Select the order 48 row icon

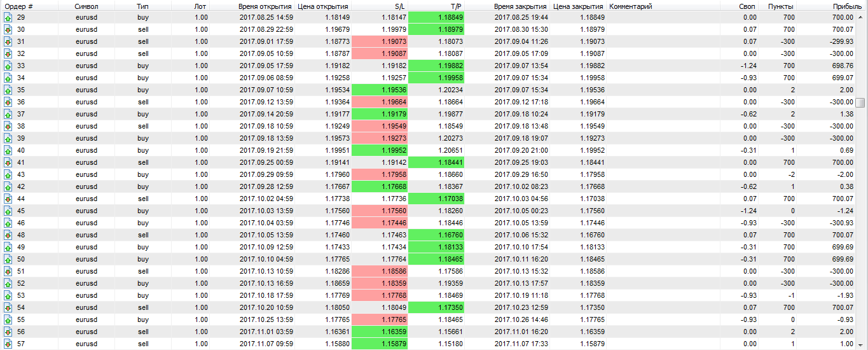(x=8, y=235)
